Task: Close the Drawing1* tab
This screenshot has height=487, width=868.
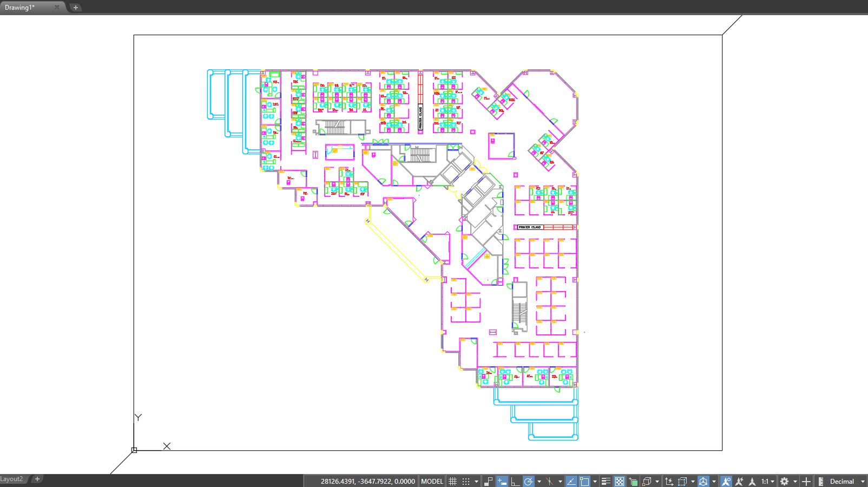Action: [x=57, y=7]
